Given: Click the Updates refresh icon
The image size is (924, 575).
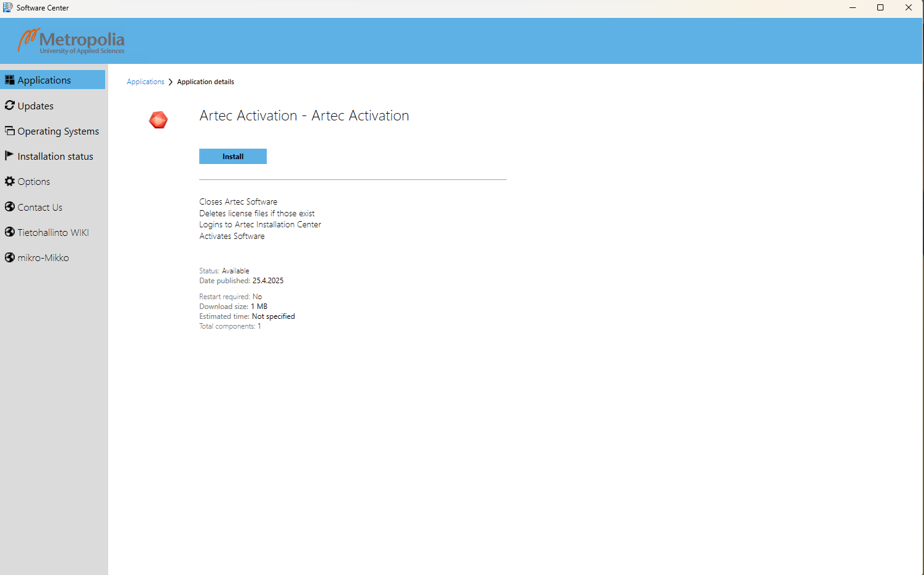Looking at the screenshot, I should (9, 105).
